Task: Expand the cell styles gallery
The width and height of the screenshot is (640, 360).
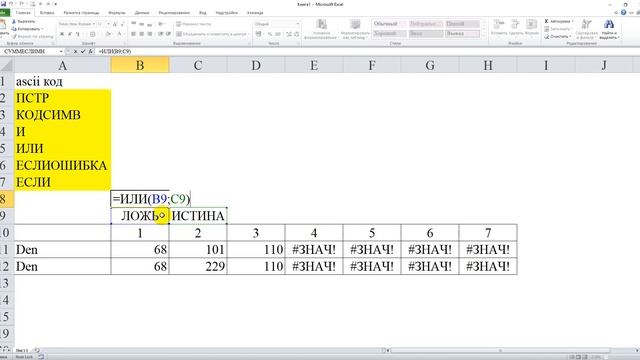Action: point(484,36)
